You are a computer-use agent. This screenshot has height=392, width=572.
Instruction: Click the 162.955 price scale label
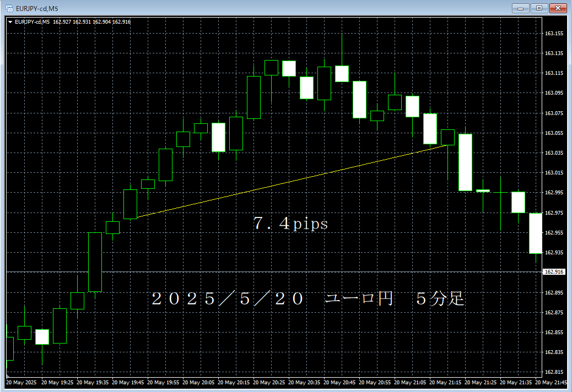[554, 232]
